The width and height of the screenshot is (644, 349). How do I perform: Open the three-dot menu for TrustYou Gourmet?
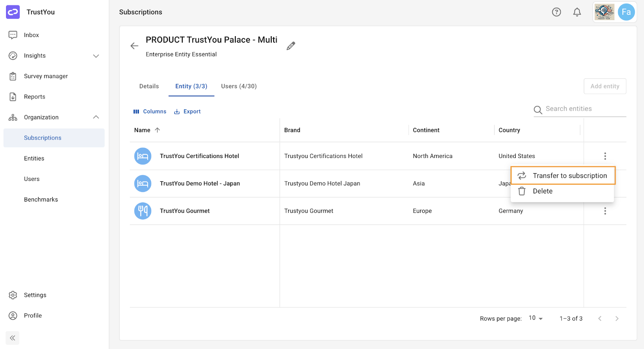tap(605, 211)
